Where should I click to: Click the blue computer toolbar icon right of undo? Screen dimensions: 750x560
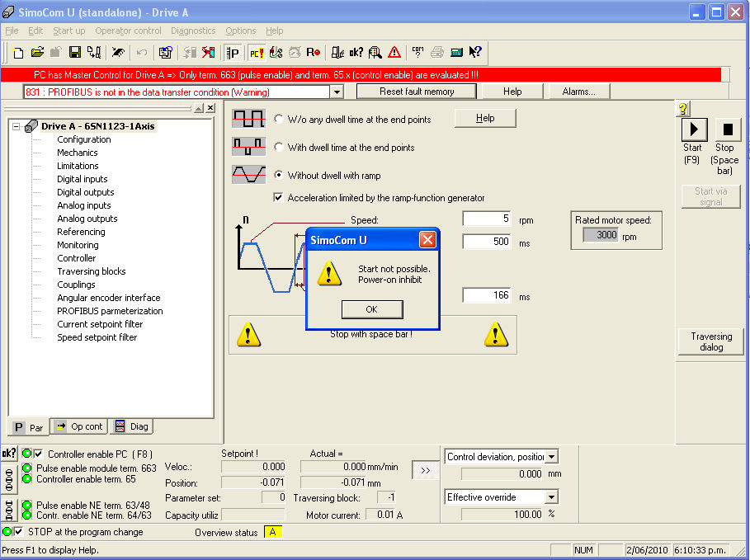(x=166, y=52)
